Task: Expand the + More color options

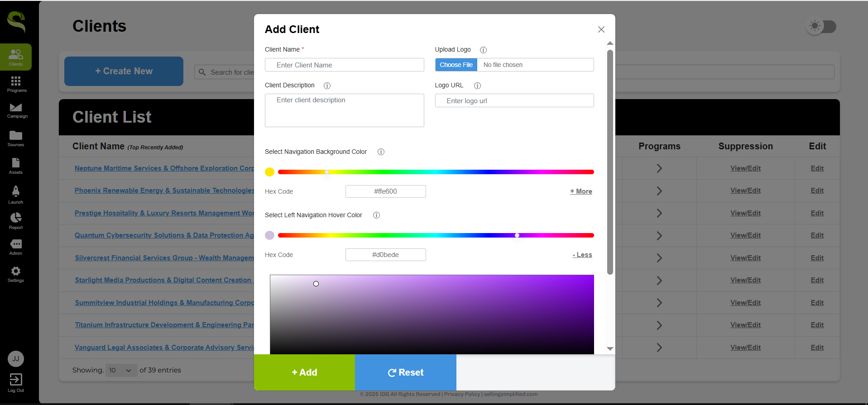Action: click(581, 191)
